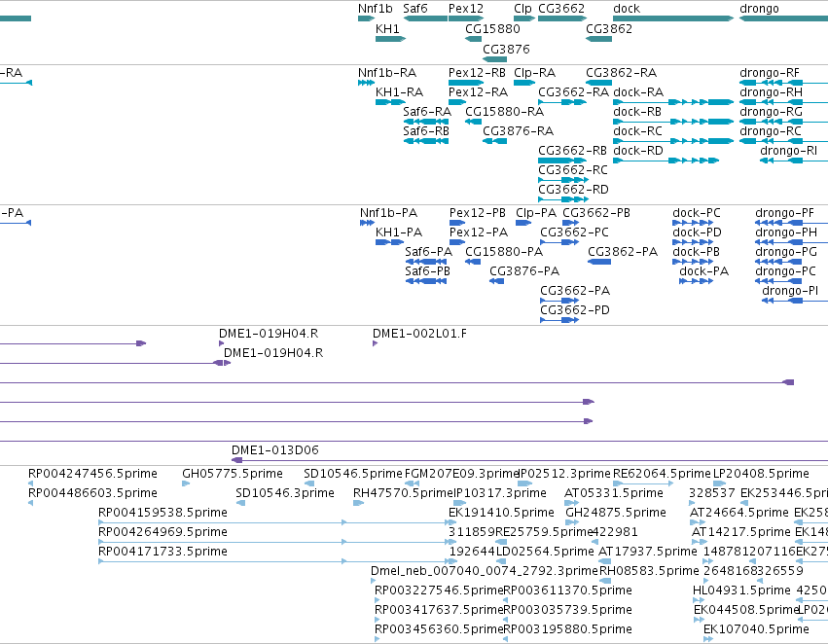The width and height of the screenshot is (828, 644).
Task: Open transcript drongo-RI
Action: (x=788, y=151)
